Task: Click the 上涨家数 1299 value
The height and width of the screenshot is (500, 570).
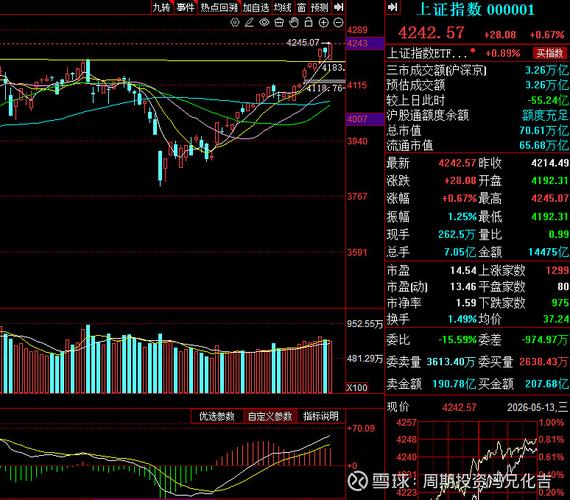Action: tap(557, 270)
